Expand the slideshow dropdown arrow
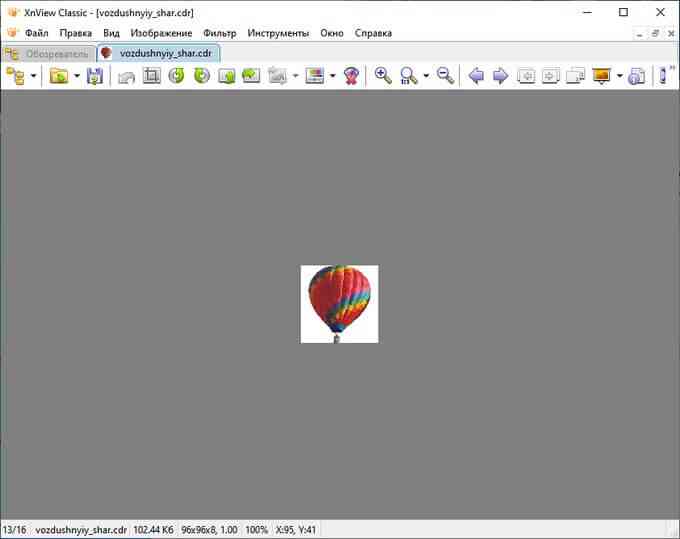The width and height of the screenshot is (680, 539). (x=620, y=76)
